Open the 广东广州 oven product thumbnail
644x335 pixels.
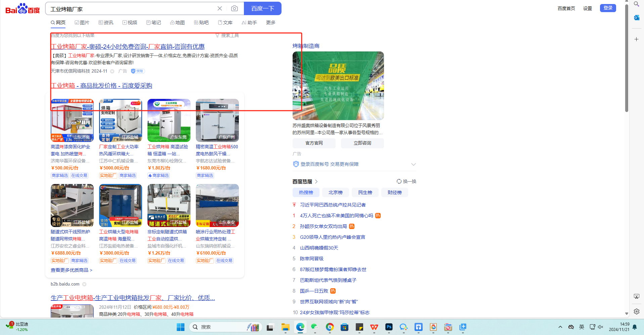click(217, 120)
